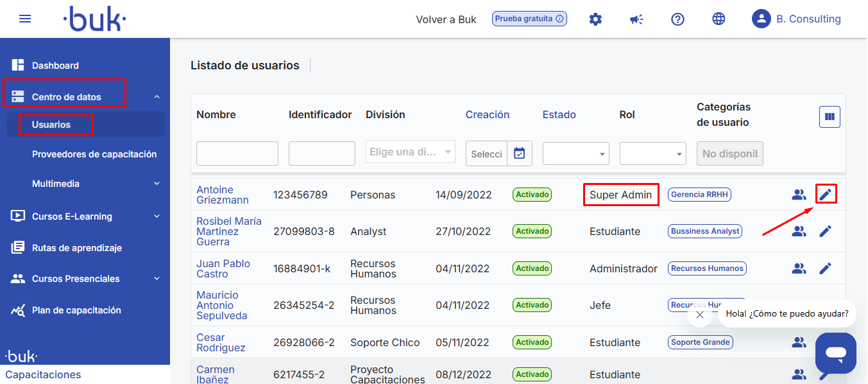868x384 pixels.
Task: Close the chat greeting popup
Action: pyautogui.click(x=700, y=315)
